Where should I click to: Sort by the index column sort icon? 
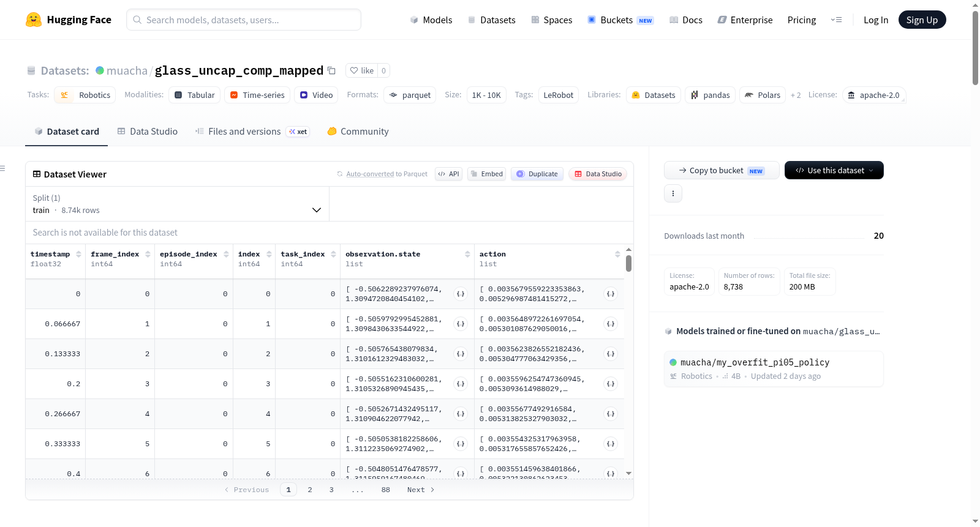269,254
